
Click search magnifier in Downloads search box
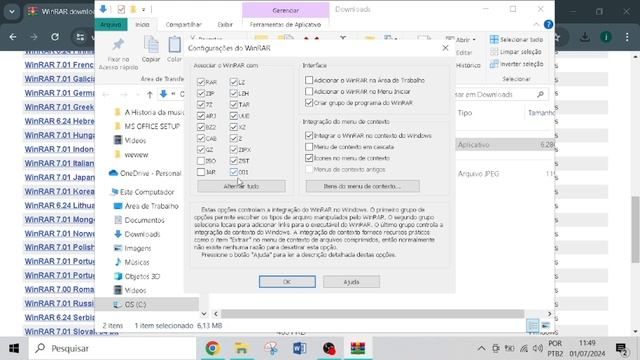point(540,94)
